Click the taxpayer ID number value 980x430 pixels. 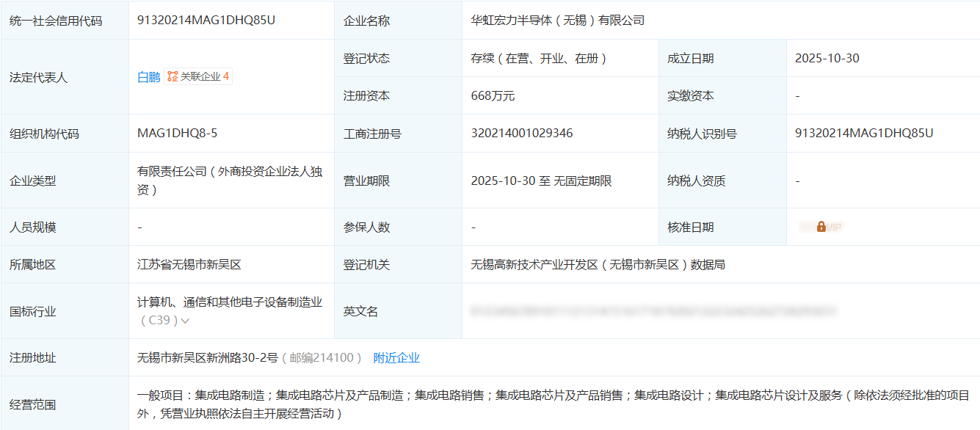(864, 133)
